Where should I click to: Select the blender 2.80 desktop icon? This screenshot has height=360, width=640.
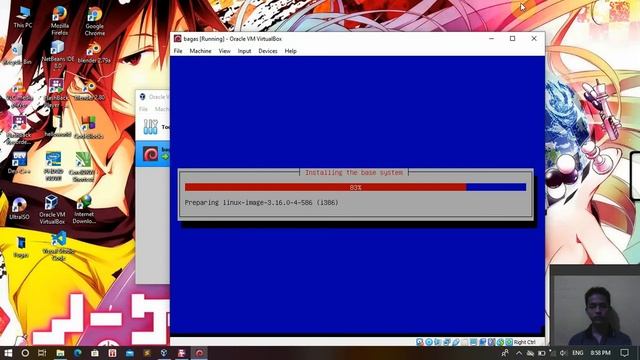pyautogui.click(x=89, y=91)
